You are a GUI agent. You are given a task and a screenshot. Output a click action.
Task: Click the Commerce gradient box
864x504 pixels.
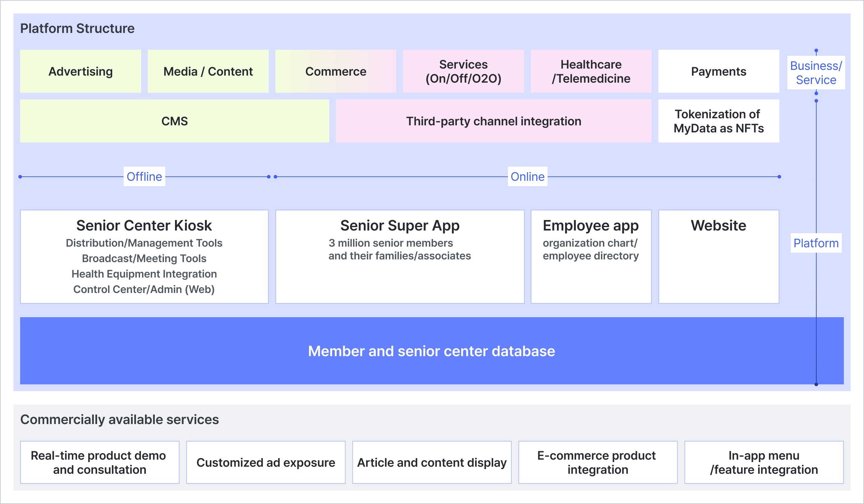tap(336, 71)
